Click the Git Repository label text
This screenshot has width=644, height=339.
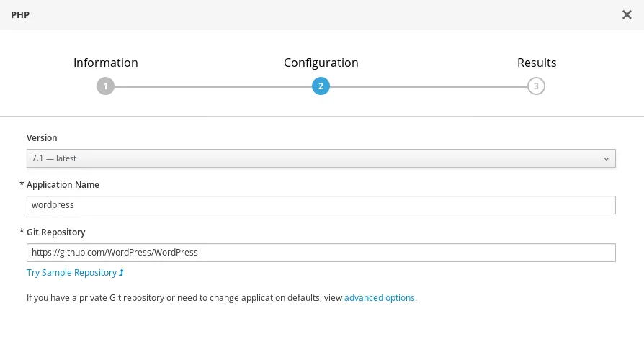tap(56, 232)
